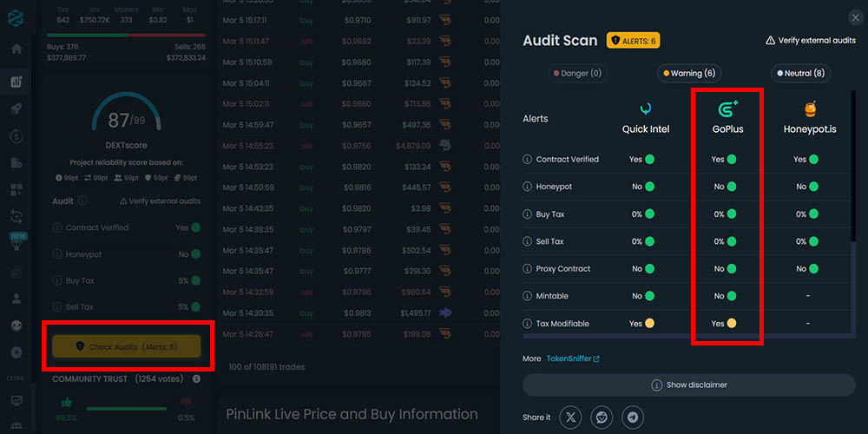Click the Buys versus Sells ratio bar
868x434 pixels.
pyautogui.click(x=126, y=35)
